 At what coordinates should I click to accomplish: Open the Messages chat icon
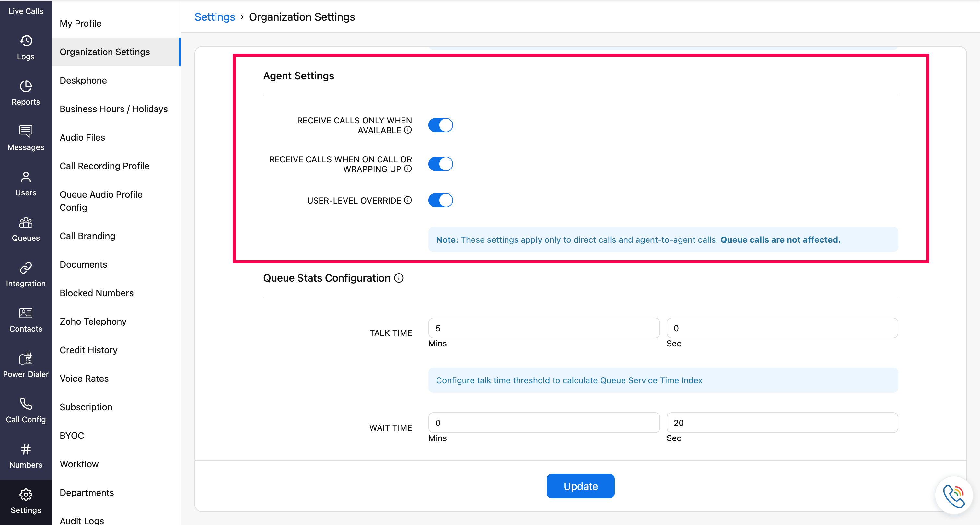point(26,131)
